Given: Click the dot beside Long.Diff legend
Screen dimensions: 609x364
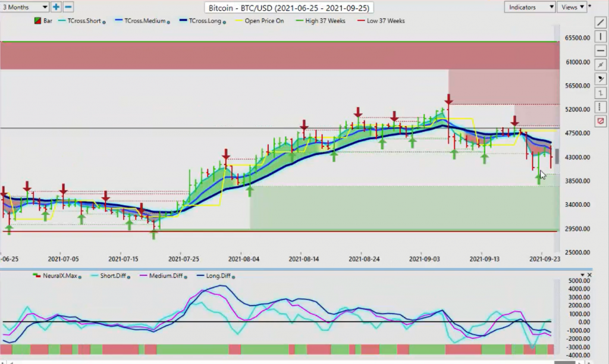Looking at the screenshot, I should coord(233,277).
